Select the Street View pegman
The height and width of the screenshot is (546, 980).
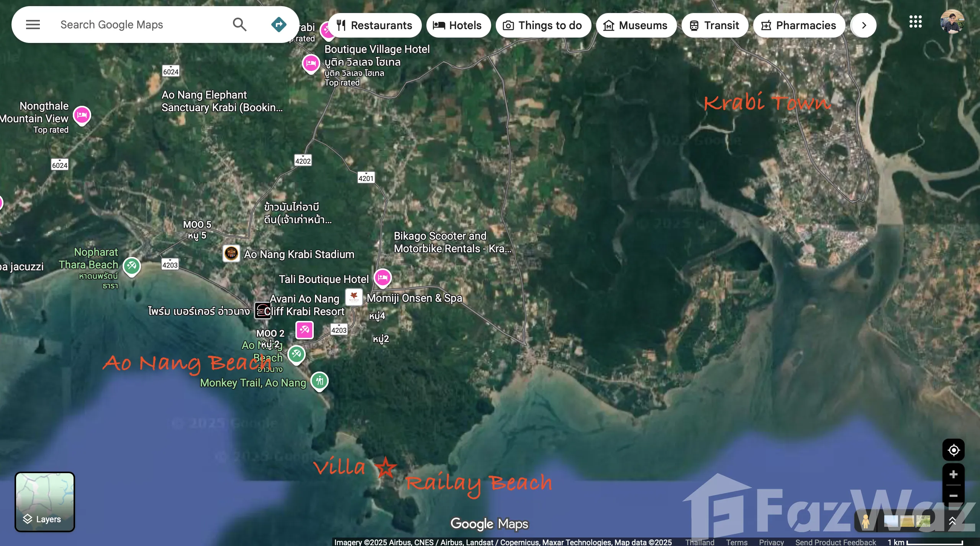[865, 521]
